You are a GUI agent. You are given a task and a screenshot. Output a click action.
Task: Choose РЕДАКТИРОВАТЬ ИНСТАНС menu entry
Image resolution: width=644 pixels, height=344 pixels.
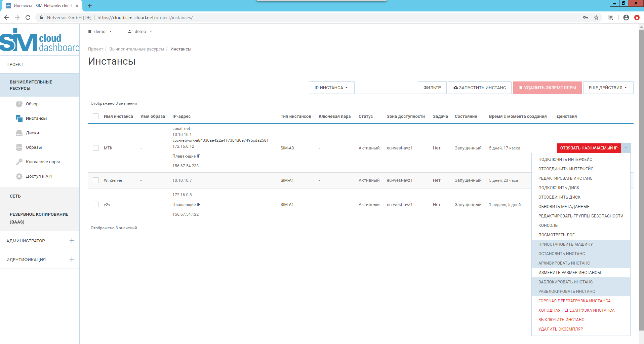581,178
